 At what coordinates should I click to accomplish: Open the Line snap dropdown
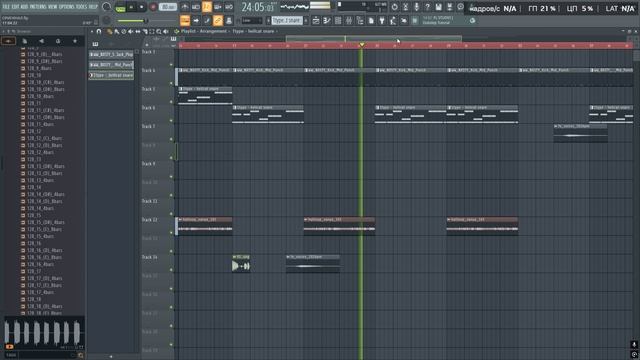[251, 20]
